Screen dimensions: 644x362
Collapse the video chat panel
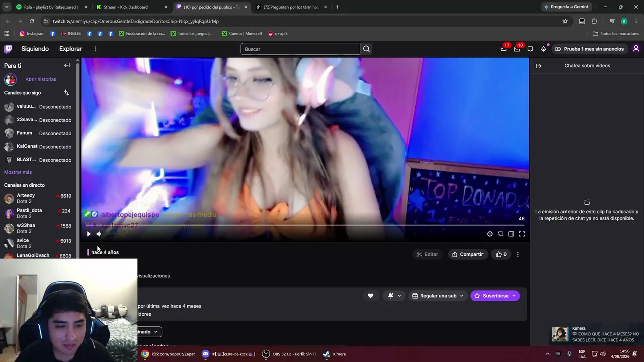point(538,66)
